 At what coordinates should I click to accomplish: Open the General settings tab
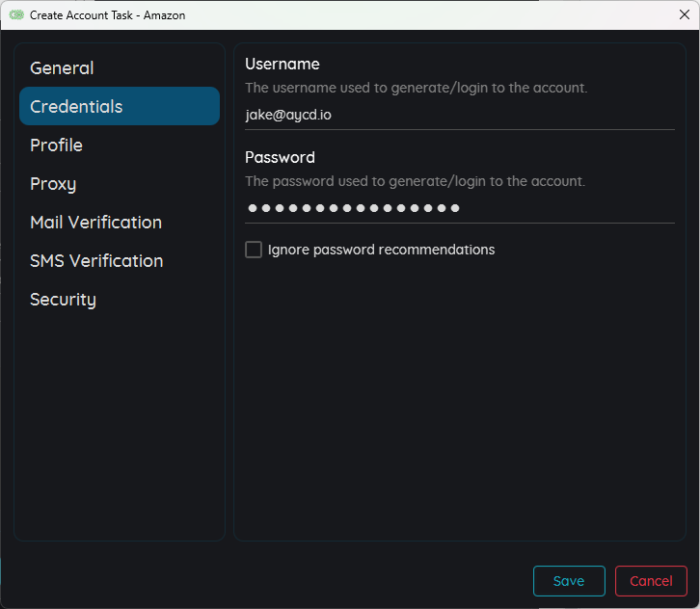coord(62,68)
